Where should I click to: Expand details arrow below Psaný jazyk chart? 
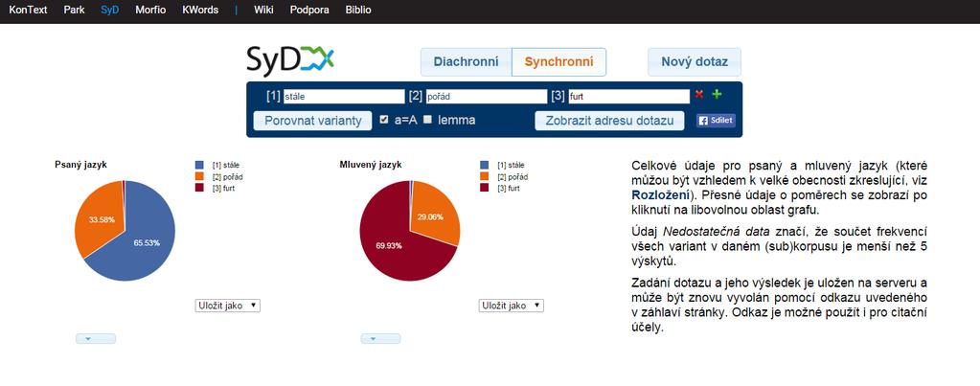(x=96, y=338)
